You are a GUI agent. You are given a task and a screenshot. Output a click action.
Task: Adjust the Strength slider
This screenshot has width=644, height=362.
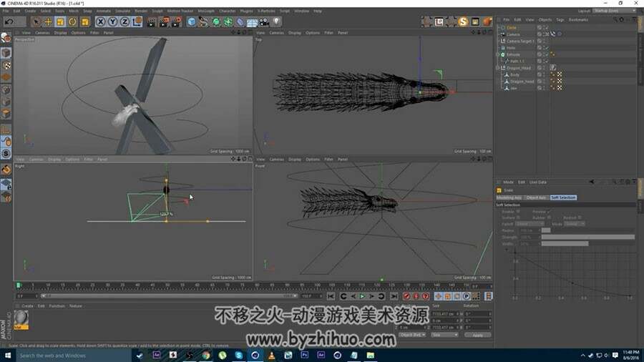pyautogui.click(x=587, y=238)
